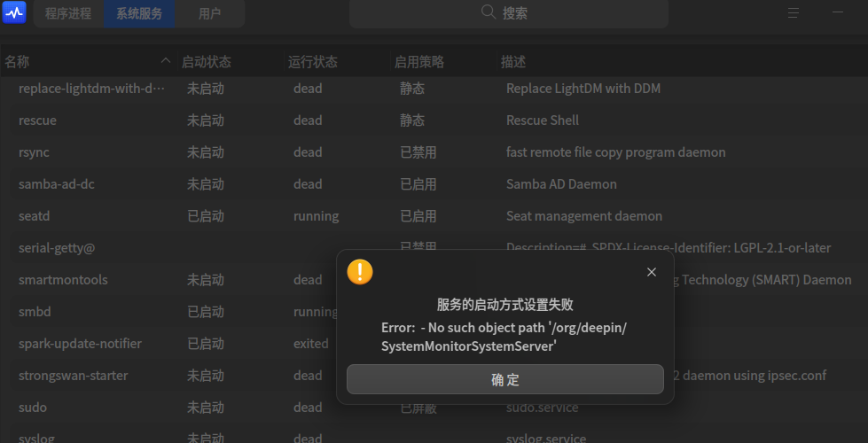Select the spark-update-notifier service
This screenshot has height=443, width=868.
(x=81, y=344)
